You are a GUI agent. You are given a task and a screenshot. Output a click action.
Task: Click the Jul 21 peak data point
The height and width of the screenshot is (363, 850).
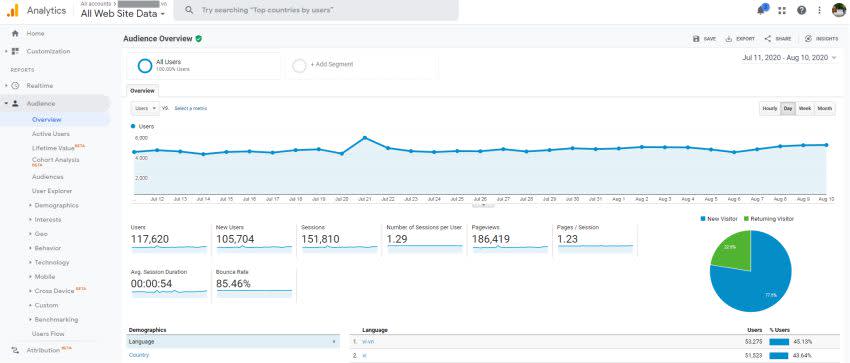pos(365,138)
